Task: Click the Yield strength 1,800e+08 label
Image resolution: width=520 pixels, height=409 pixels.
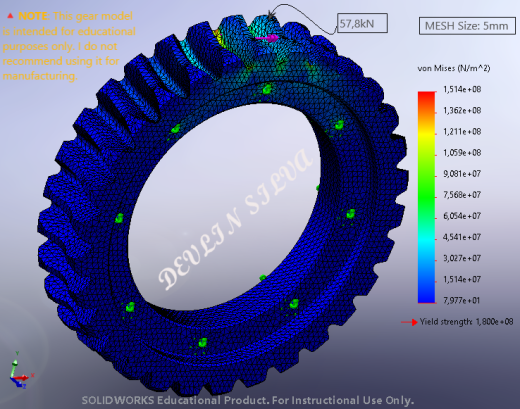Action: (466, 322)
